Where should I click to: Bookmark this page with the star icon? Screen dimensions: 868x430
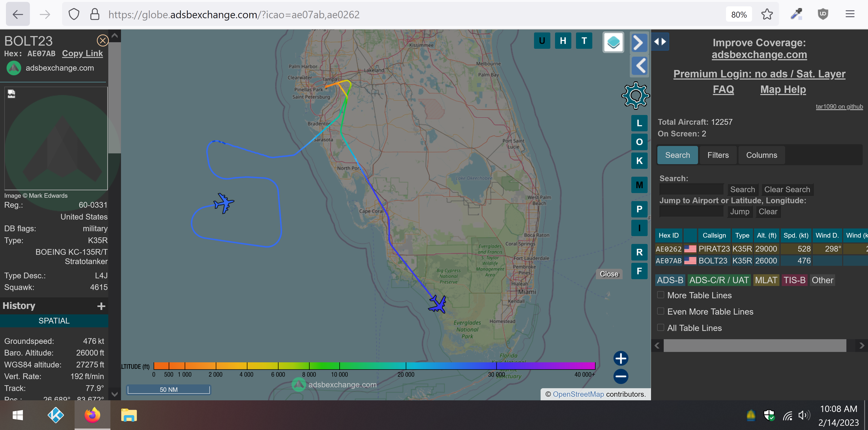click(766, 14)
